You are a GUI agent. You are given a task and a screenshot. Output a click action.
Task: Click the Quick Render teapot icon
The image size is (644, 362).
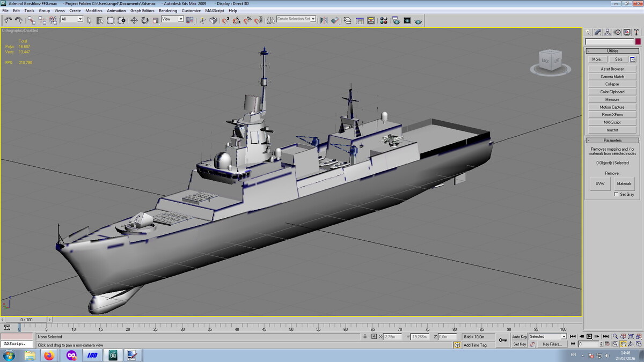pyautogui.click(x=418, y=20)
